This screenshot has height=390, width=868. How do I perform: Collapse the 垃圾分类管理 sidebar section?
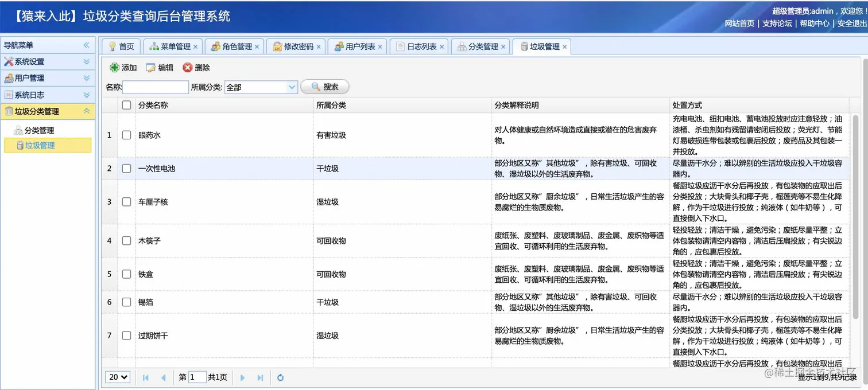point(86,111)
